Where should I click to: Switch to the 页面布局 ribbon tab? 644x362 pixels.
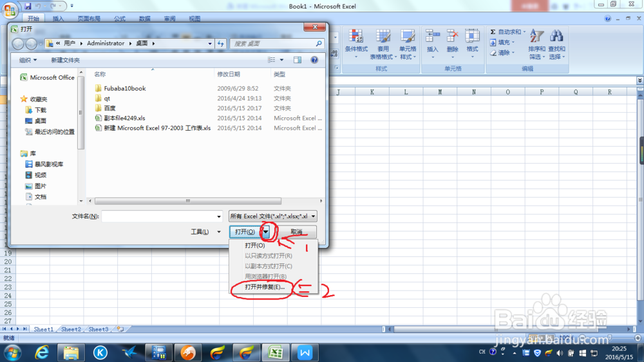[x=89, y=19]
